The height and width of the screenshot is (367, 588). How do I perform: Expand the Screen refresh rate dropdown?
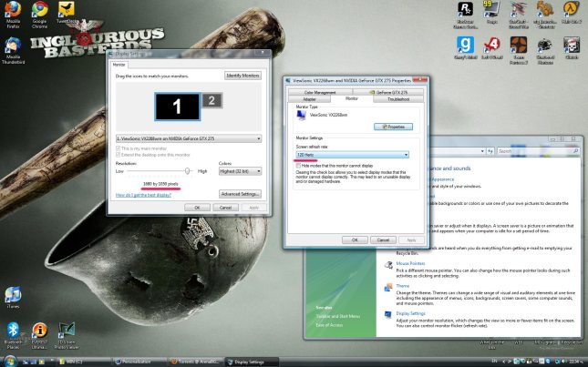(352, 154)
